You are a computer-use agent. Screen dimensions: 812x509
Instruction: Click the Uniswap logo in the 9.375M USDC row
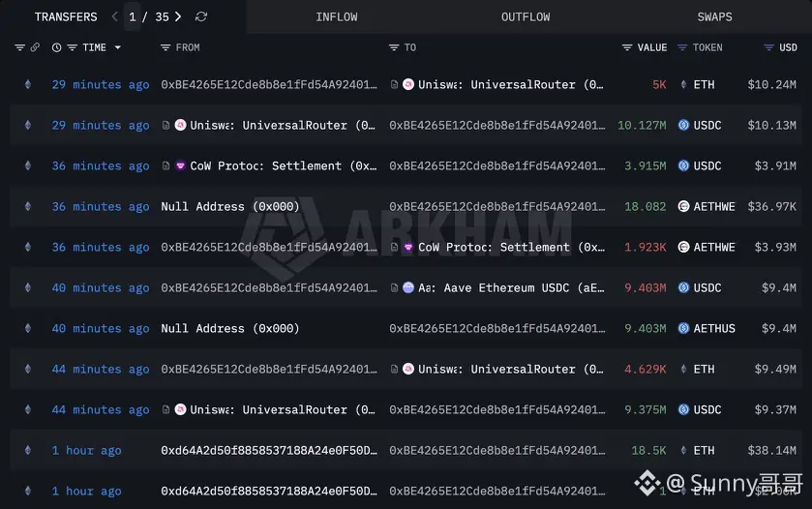(x=180, y=409)
